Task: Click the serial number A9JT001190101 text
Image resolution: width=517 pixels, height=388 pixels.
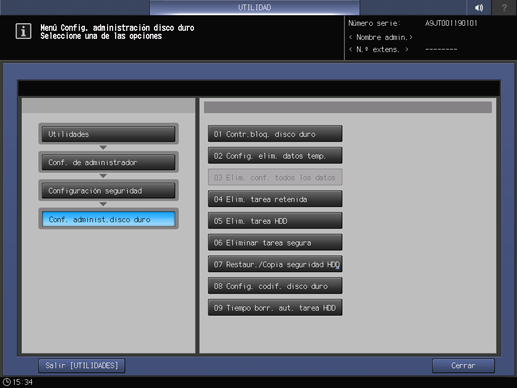Action: [x=451, y=23]
